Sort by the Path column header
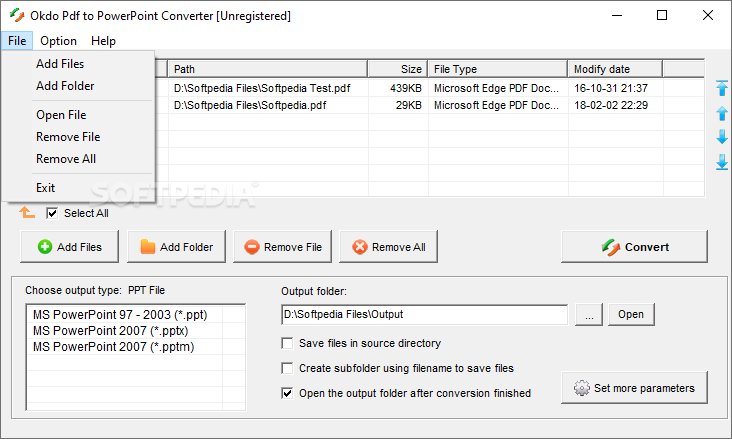The image size is (732, 439). click(x=267, y=69)
